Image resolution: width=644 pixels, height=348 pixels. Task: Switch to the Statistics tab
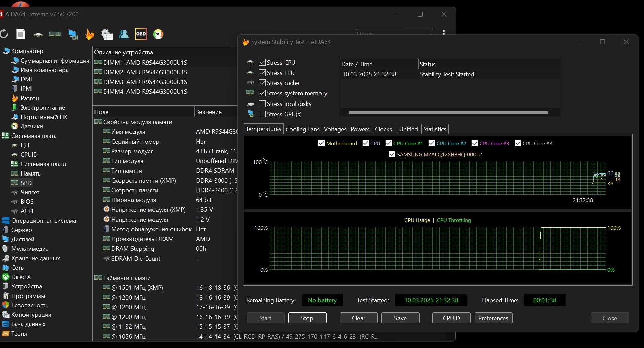tap(434, 129)
